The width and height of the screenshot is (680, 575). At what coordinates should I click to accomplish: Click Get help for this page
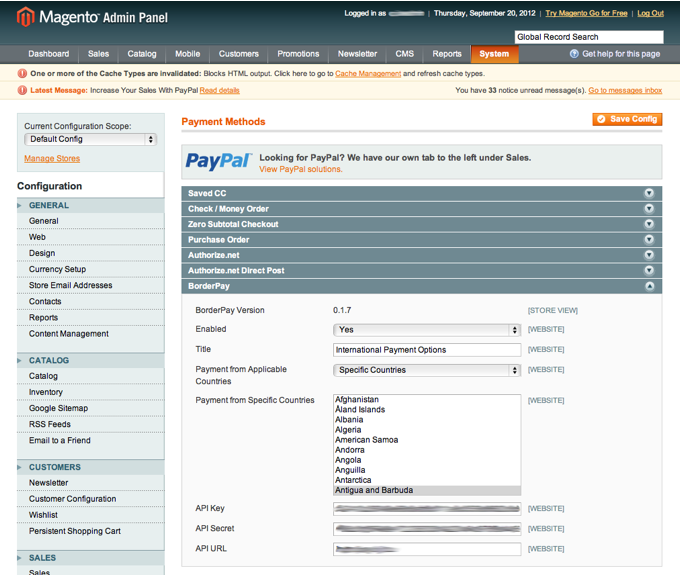tap(621, 54)
